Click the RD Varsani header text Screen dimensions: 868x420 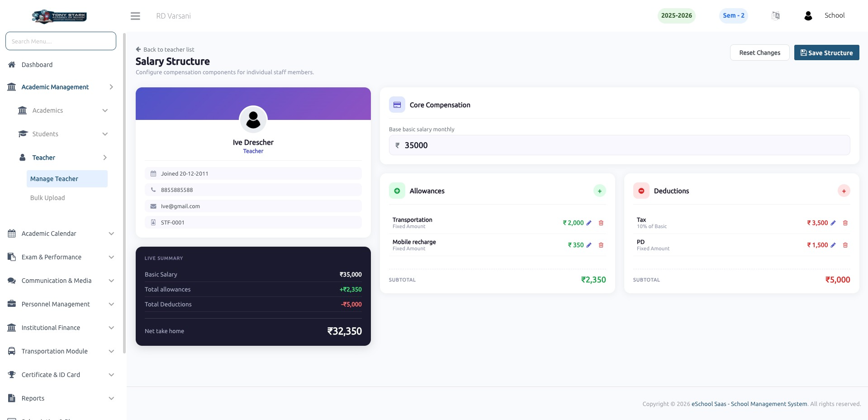pos(173,16)
